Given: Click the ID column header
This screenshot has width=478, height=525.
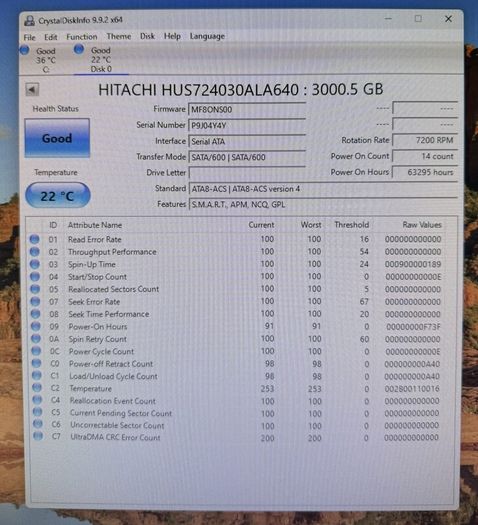Looking at the screenshot, I should pos(53,225).
